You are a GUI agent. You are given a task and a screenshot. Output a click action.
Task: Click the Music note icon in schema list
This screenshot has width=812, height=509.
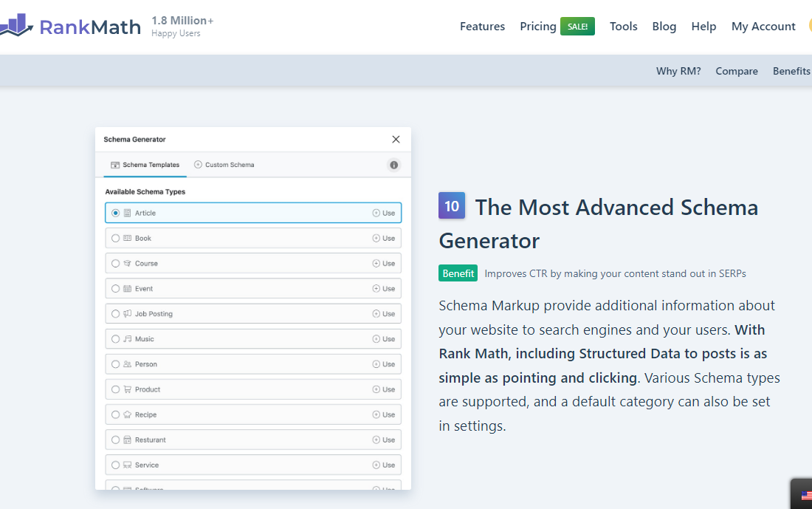[x=126, y=338]
